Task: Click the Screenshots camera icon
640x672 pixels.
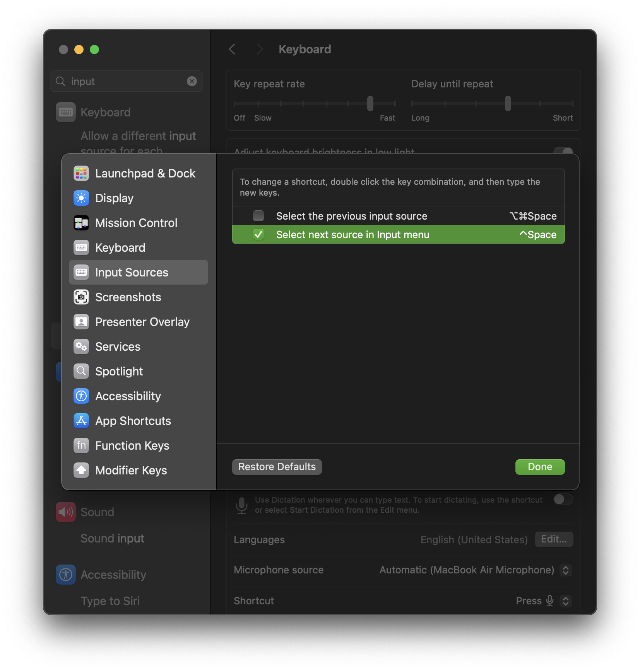Action: pos(81,297)
